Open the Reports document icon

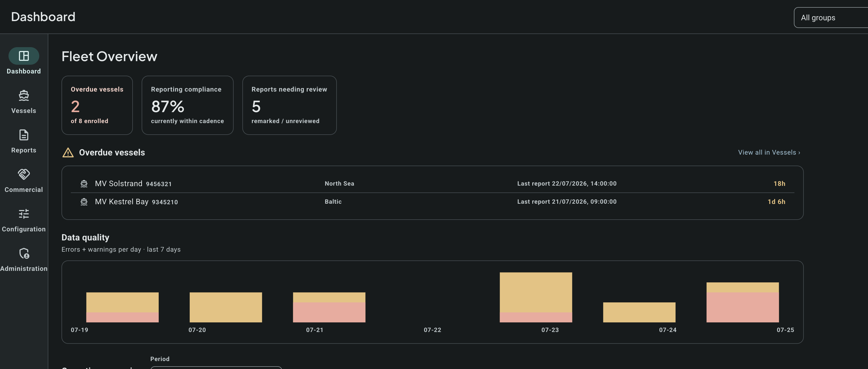24,135
